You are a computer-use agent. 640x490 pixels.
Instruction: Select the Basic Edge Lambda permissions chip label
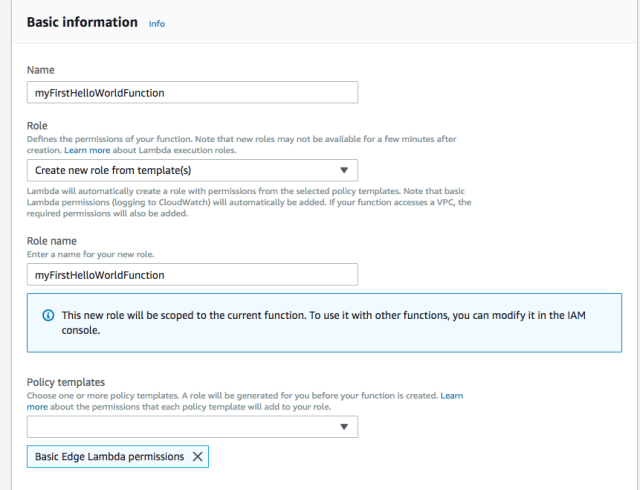[109, 456]
